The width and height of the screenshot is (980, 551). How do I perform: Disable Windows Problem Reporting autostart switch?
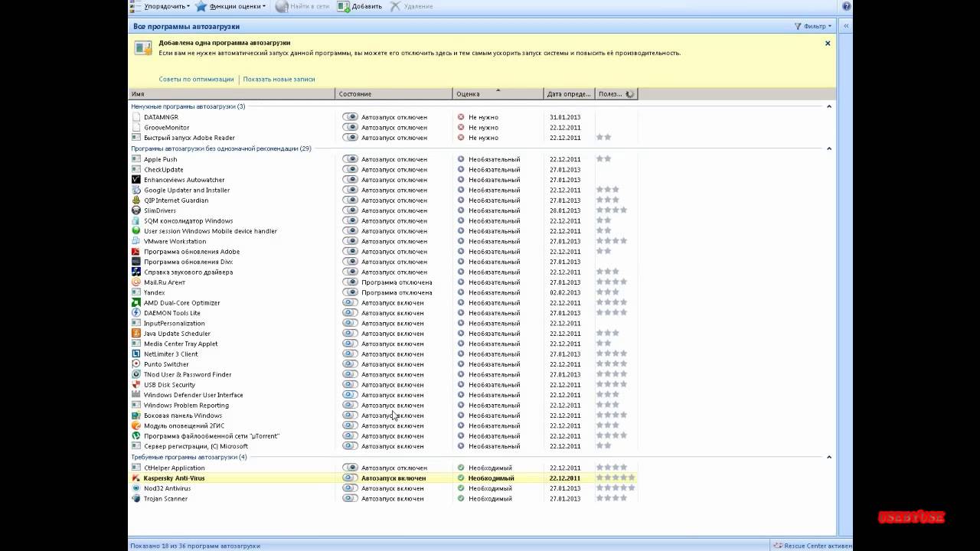(x=350, y=406)
